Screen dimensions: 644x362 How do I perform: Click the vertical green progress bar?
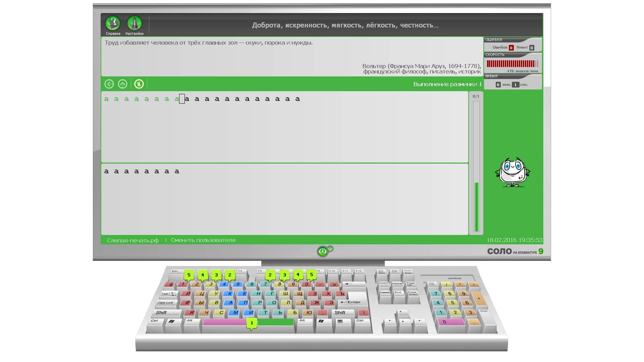(476, 207)
